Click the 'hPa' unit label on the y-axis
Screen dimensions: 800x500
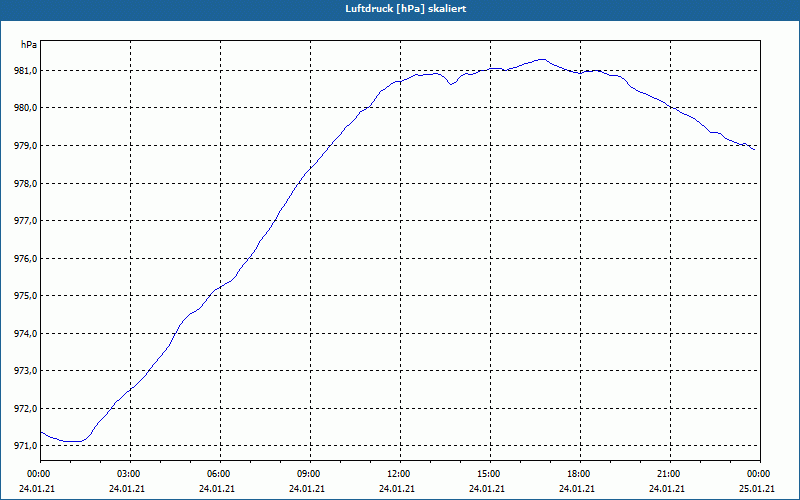pyautogui.click(x=29, y=45)
